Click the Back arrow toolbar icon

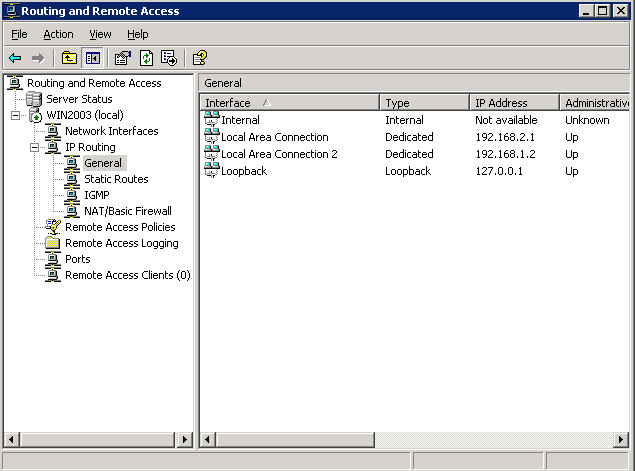point(15,58)
